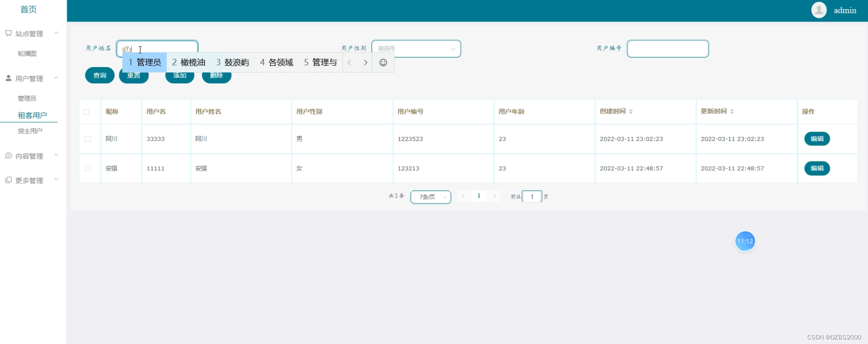Focus the 前往 page jump input
The height and width of the screenshot is (344, 868).
coord(532,197)
